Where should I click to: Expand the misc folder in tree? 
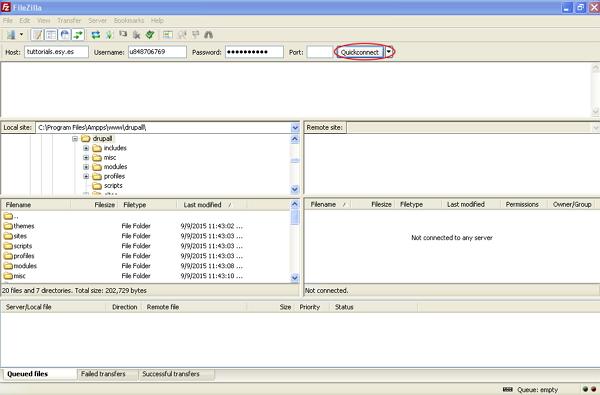tap(86, 158)
